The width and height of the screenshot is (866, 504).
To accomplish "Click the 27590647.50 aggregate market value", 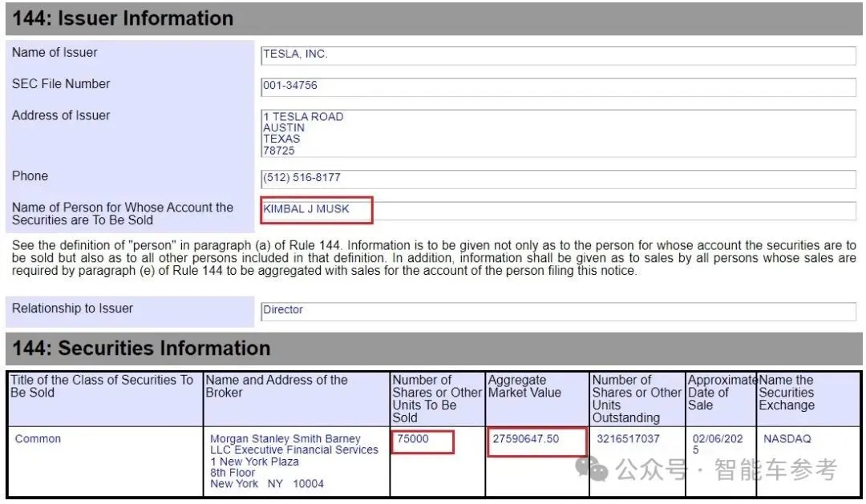I will pyautogui.click(x=526, y=439).
